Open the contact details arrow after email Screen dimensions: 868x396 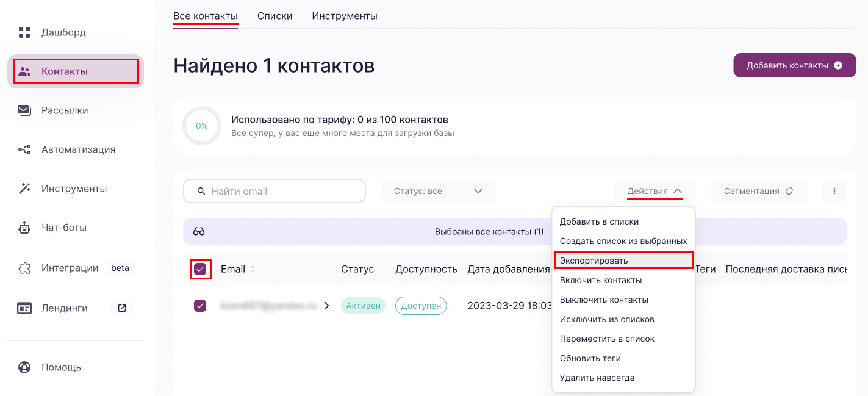point(326,306)
